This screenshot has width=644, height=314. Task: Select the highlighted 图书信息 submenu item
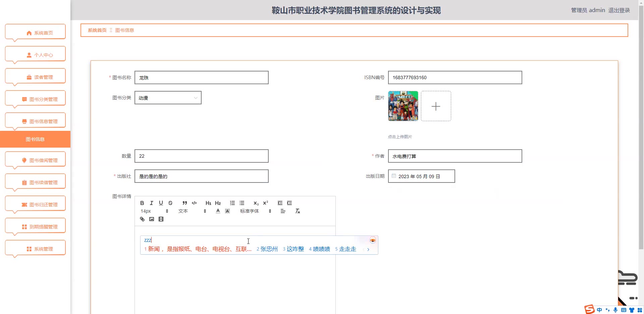35,139
